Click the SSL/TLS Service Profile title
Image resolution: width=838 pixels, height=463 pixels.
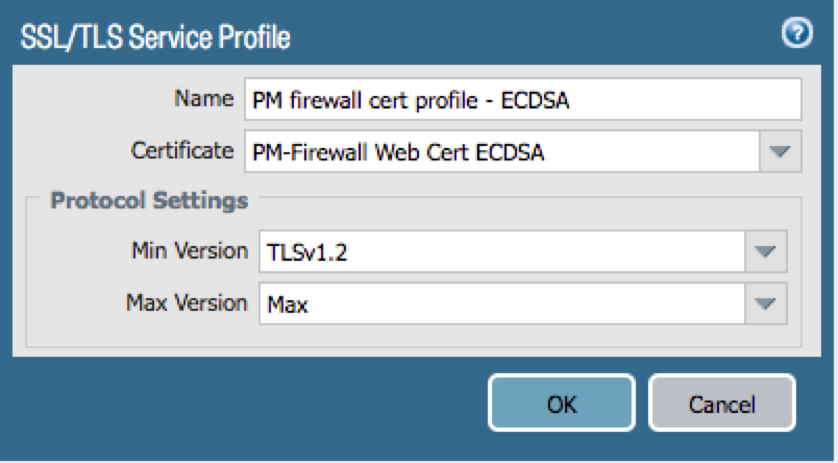156,38
